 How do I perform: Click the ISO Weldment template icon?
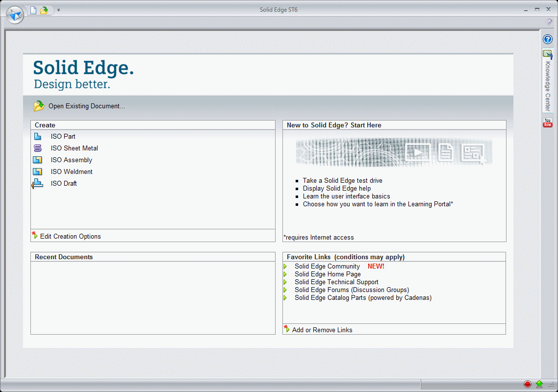pyautogui.click(x=38, y=171)
